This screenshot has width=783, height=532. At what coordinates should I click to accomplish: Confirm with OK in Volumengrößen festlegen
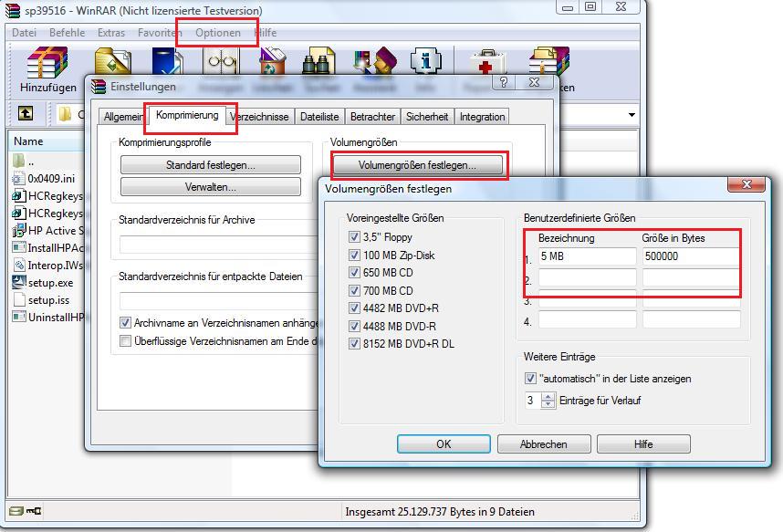[x=444, y=444]
